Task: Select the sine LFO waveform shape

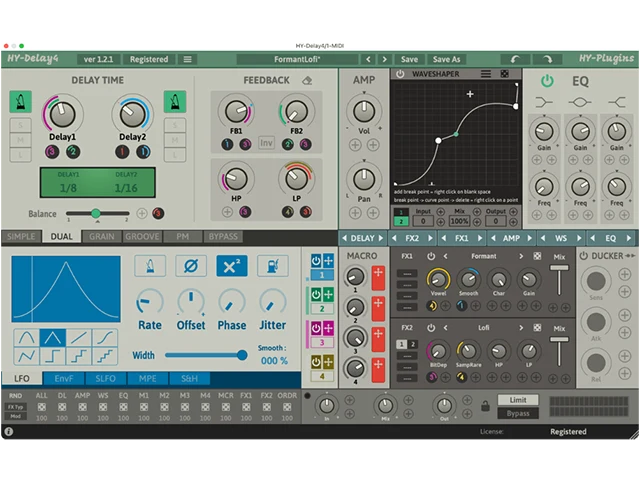Action: [x=27, y=338]
